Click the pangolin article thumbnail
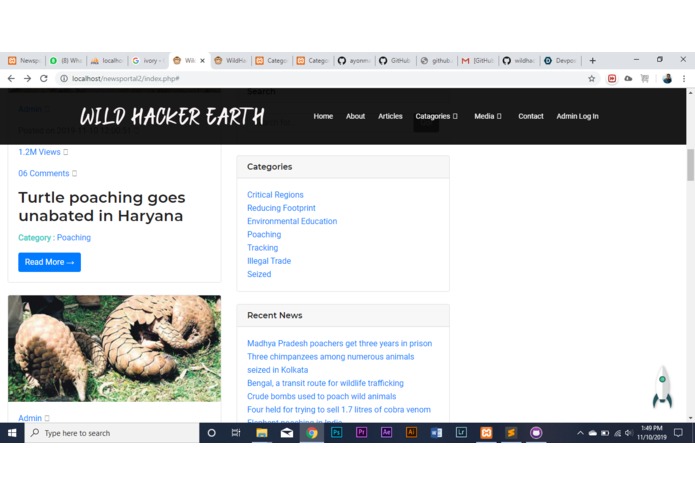The width and height of the screenshot is (695, 494). point(114,349)
